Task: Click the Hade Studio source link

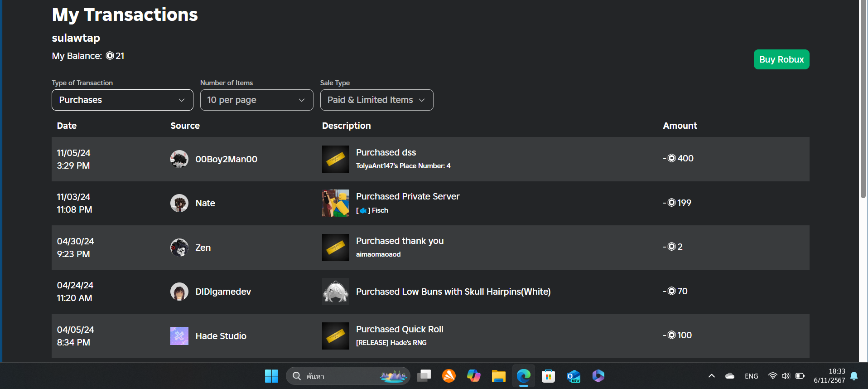Action: click(x=221, y=336)
